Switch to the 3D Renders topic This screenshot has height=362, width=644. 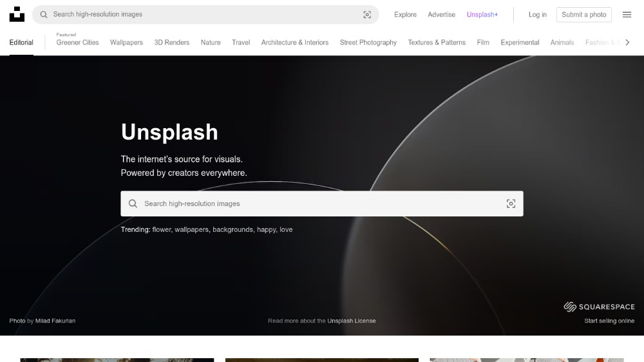coord(172,43)
